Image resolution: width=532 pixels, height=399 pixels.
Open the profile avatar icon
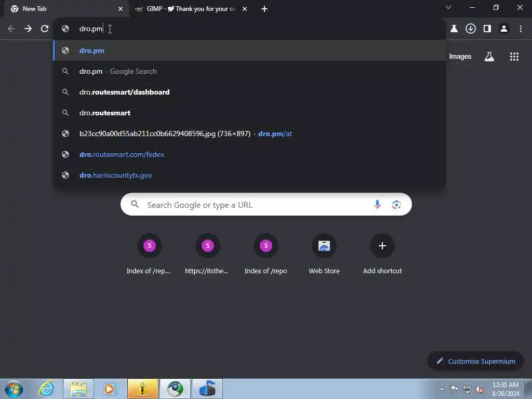pyautogui.click(x=504, y=29)
